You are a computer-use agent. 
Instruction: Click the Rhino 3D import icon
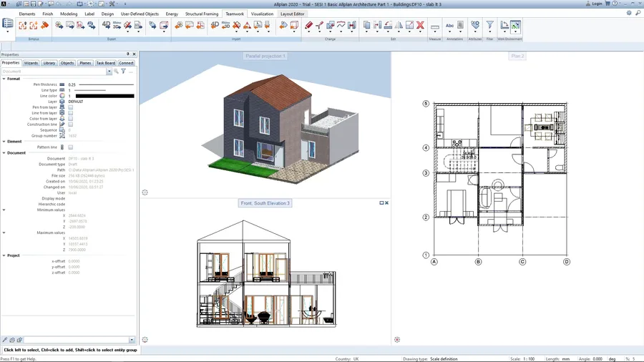(x=225, y=26)
